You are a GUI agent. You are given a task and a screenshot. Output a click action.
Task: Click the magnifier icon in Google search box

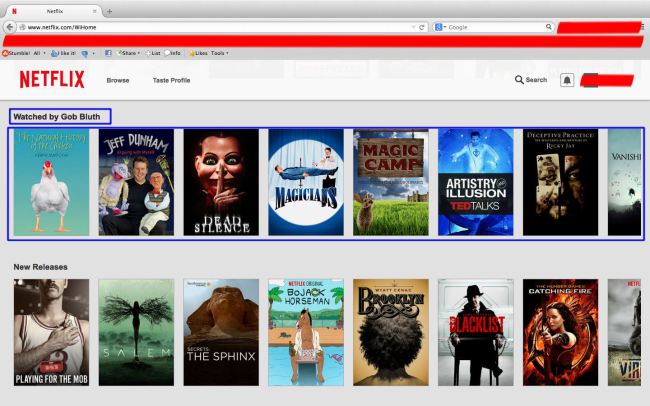click(548, 27)
